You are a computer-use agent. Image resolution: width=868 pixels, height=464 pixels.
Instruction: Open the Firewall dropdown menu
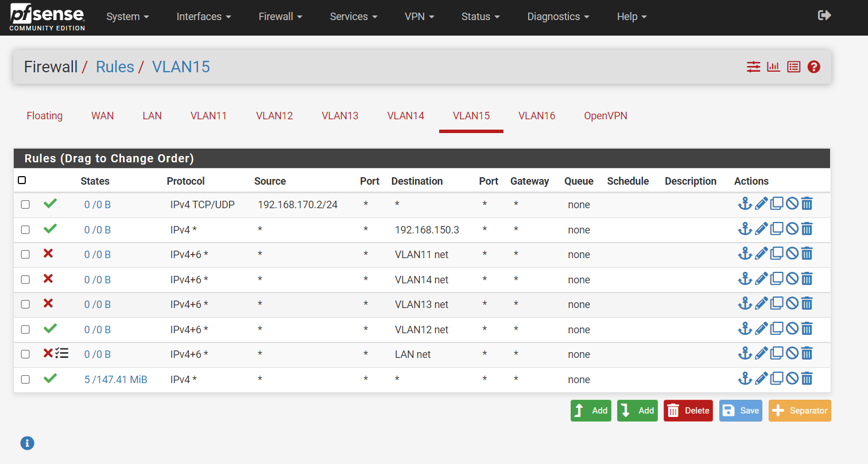(280, 17)
